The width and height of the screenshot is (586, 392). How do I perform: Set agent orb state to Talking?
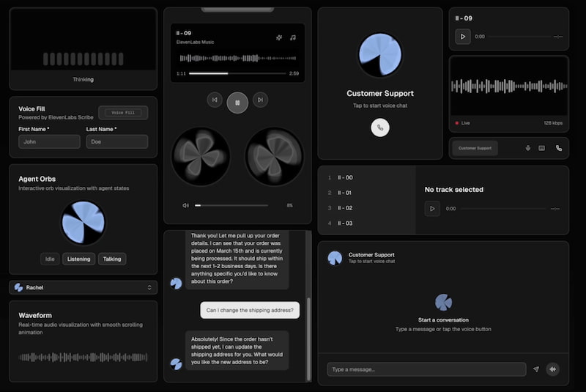click(x=112, y=259)
